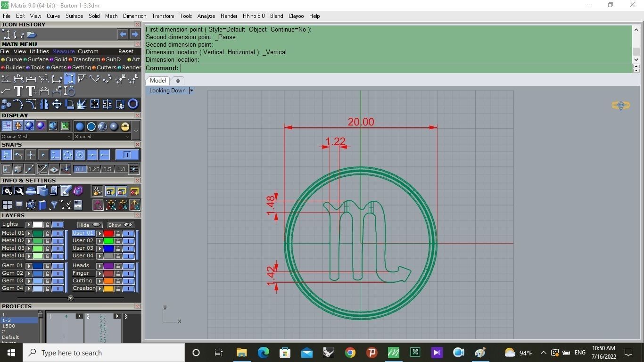Toggle the lock on Metal 01 layer
Screen dimensions: 644x362
(x=47, y=233)
